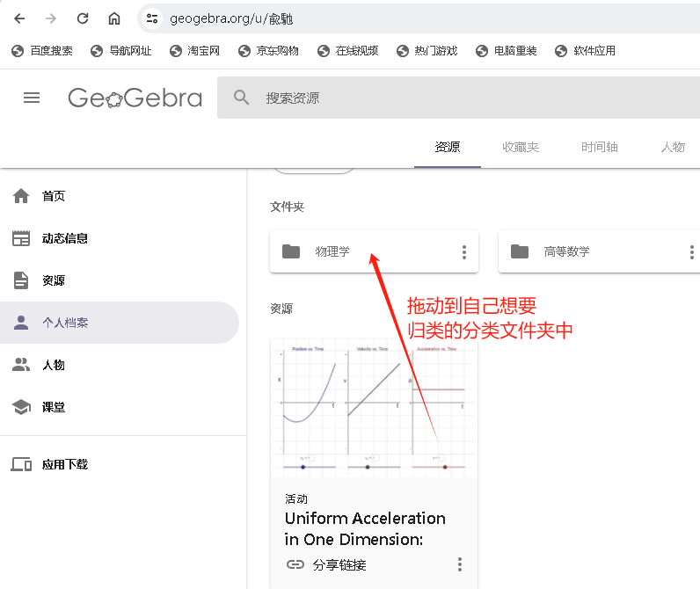Switch to the 时间轴 tab
The image size is (700, 589).
point(599,147)
